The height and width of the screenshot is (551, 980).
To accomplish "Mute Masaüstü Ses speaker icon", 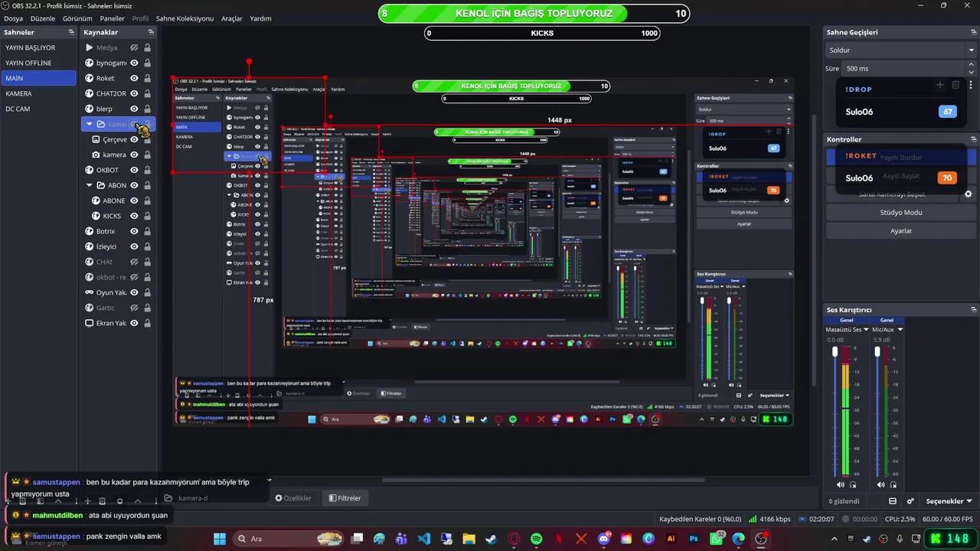I will click(x=841, y=484).
